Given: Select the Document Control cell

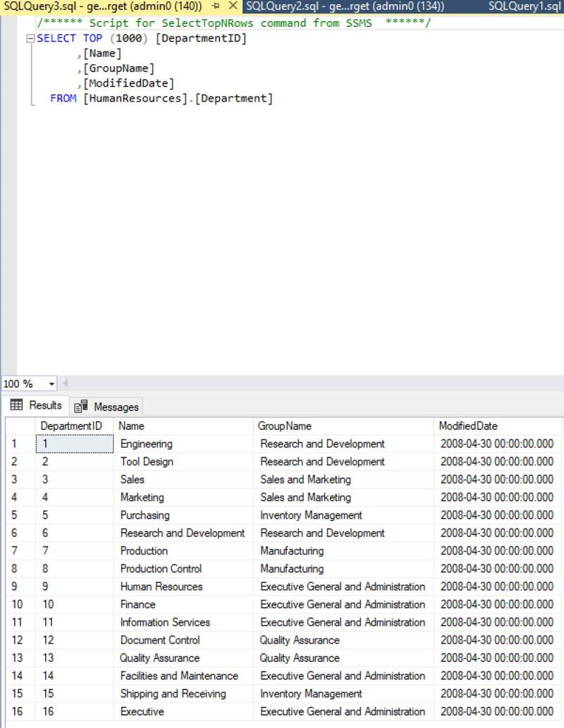Looking at the screenshot, I should coord(184,641).
